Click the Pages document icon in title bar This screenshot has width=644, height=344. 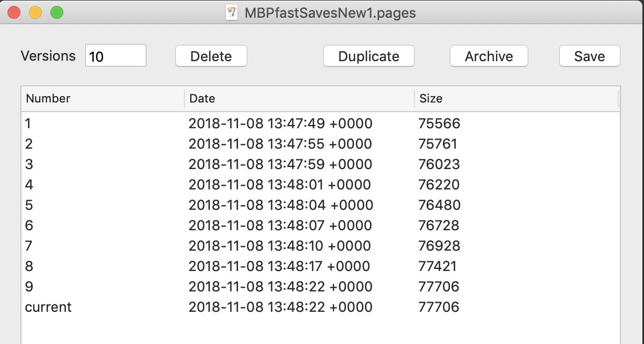coord(232,12)
